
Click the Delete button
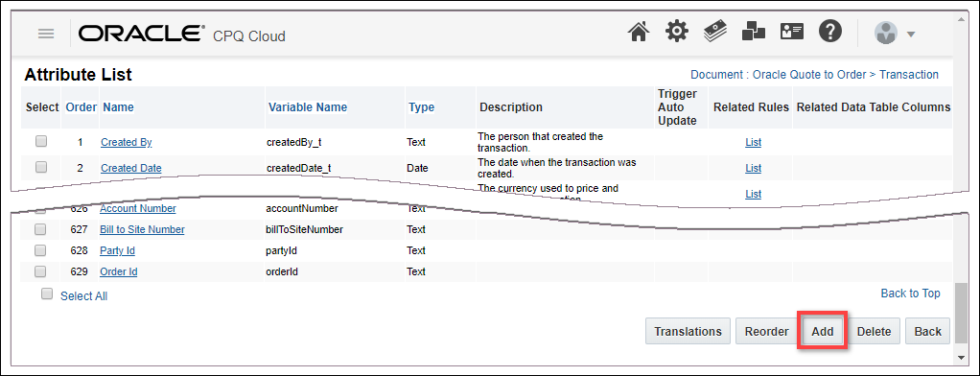click(874, 332)
